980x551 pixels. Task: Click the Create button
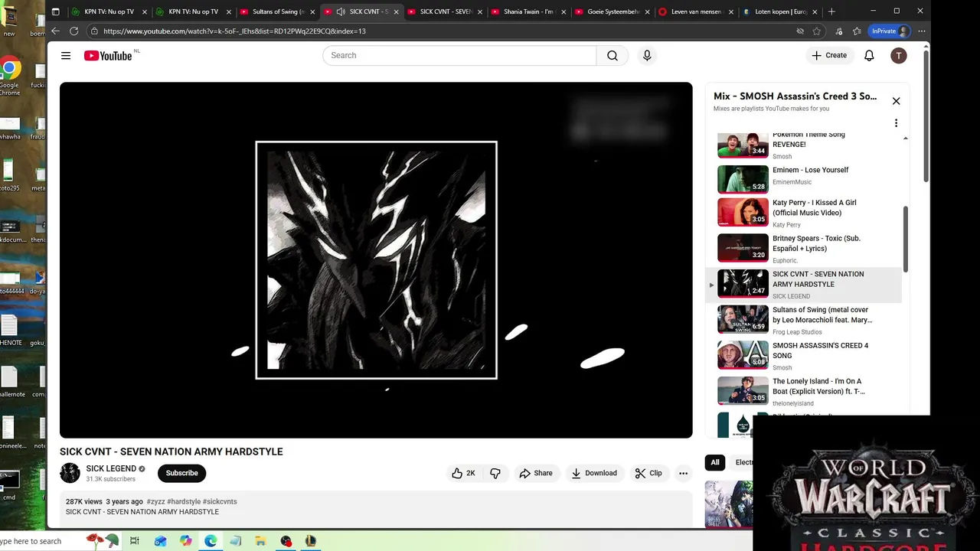coord(829,55)
